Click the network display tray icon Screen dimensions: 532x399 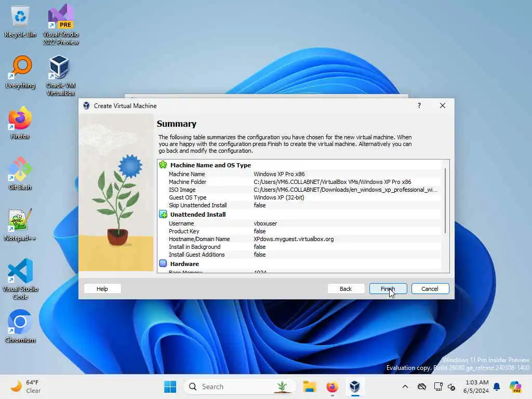tap(438, 387)
